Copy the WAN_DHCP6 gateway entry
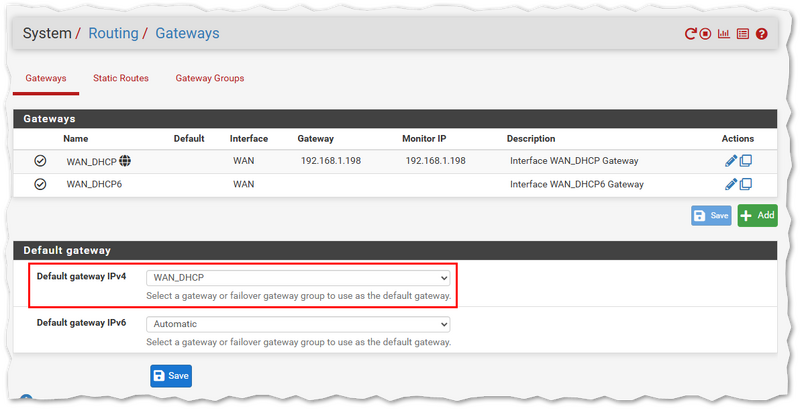The image size is (800, 409). click(746, 184)
